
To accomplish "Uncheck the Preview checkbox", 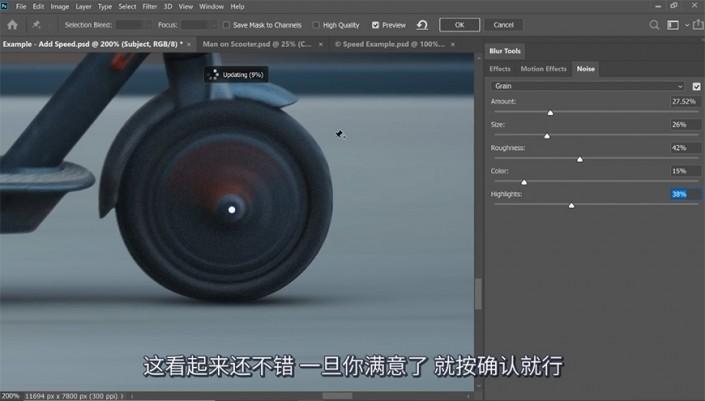I will point(375,25).
